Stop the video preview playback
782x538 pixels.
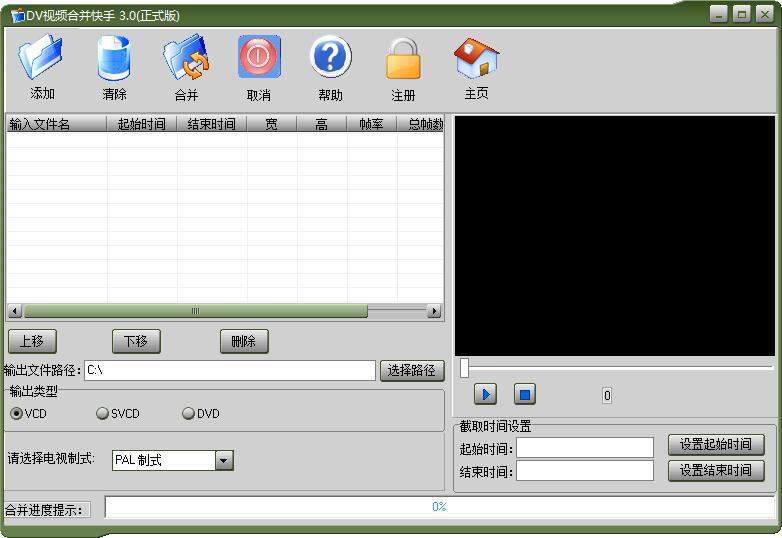(525, 394)
